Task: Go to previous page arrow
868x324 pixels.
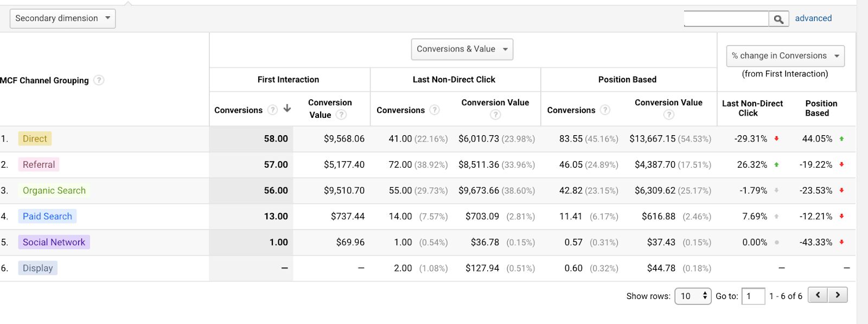Action: [x=818, y=295]
